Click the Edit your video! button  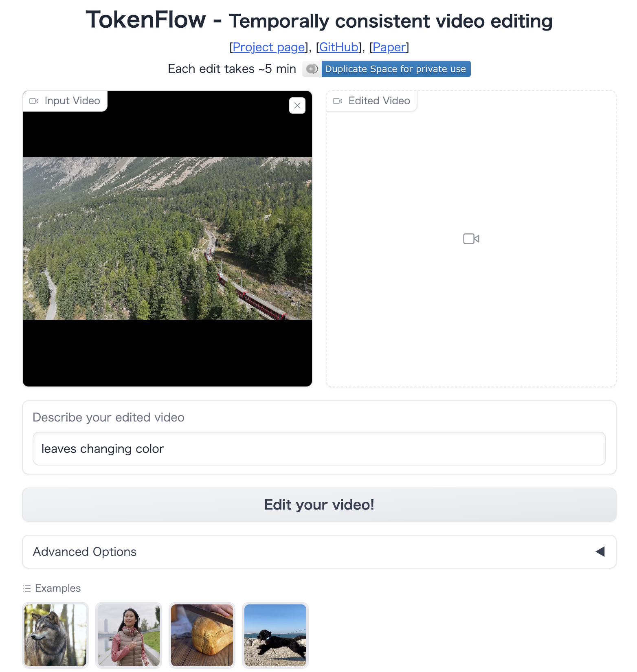(319, 505)
